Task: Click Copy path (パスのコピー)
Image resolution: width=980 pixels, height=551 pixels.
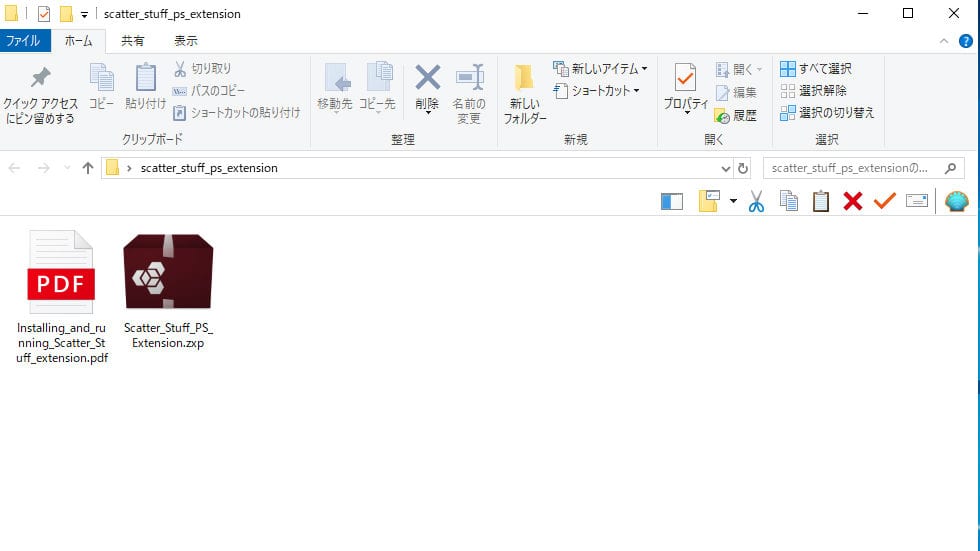Action: 209,91
